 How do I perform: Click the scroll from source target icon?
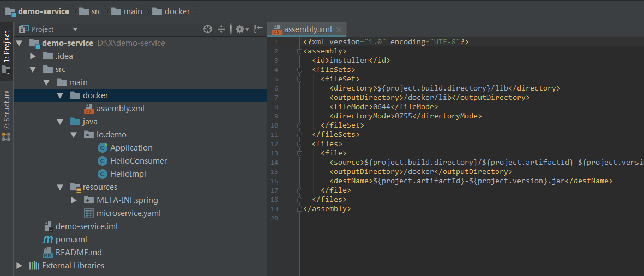click(x=208, y=29)
